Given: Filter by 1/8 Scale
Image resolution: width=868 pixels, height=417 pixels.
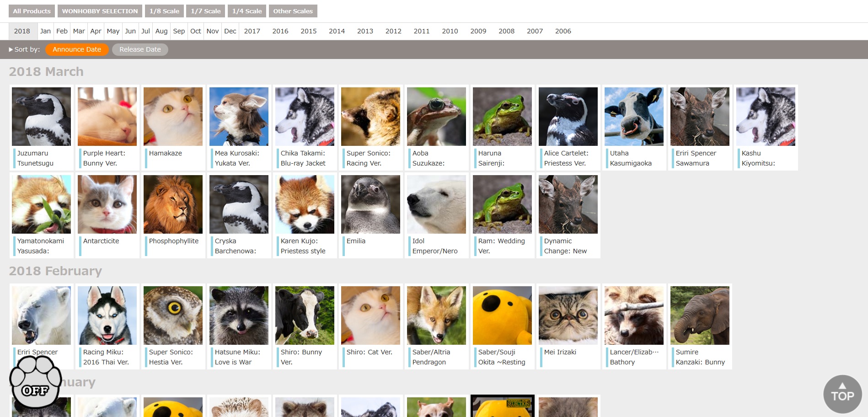Looking at the screenshot, I should tap(164, 11).
